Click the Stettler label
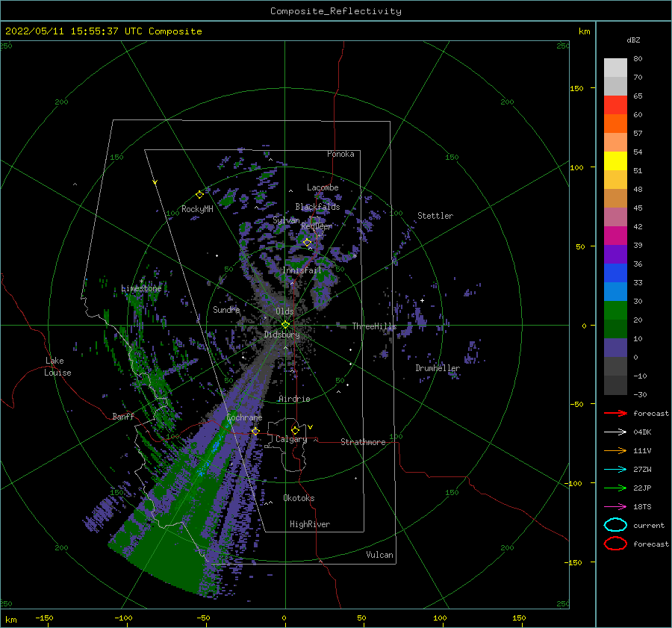672x628 pixels. pyautogui.click(x=435, y=216)
